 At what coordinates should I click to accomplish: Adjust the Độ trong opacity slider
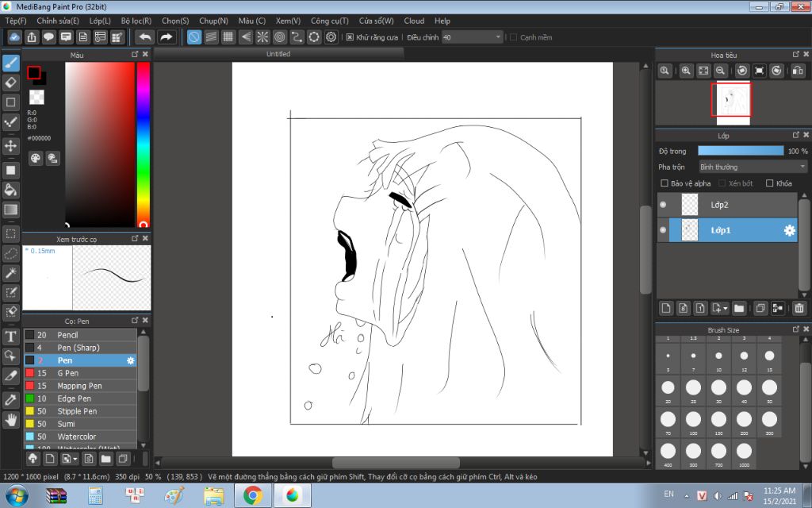click(741, 151)
